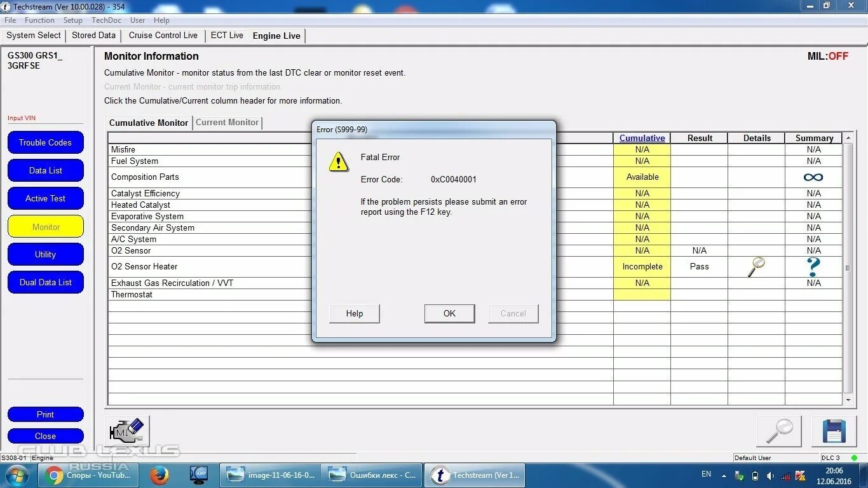Viewport: 868px width, 488px height.
Task: Open image-11-06-16 taskbar window
Action: coord(271,475)
